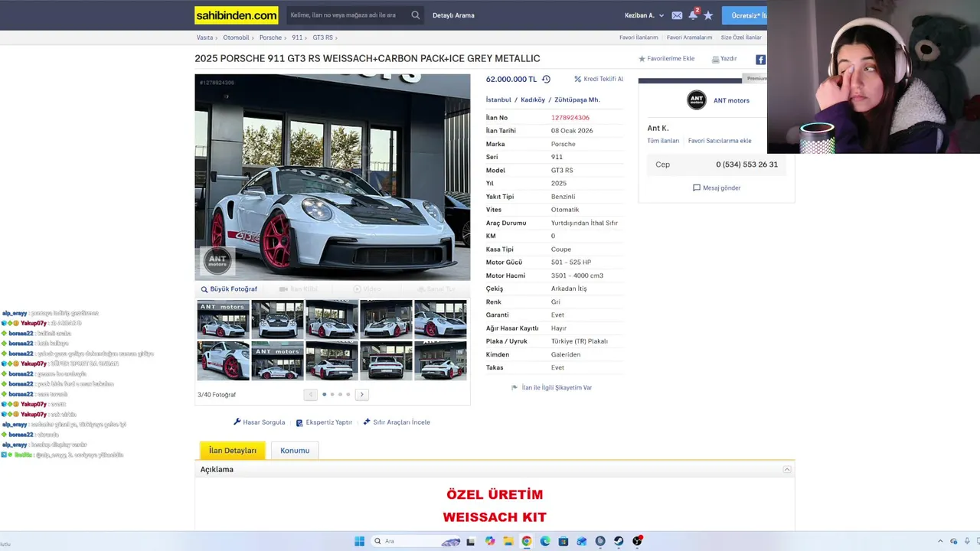The width and height of the screenshot is (980, 551).
Task: Open Detaylı Arama
Action: pos(453,15)
